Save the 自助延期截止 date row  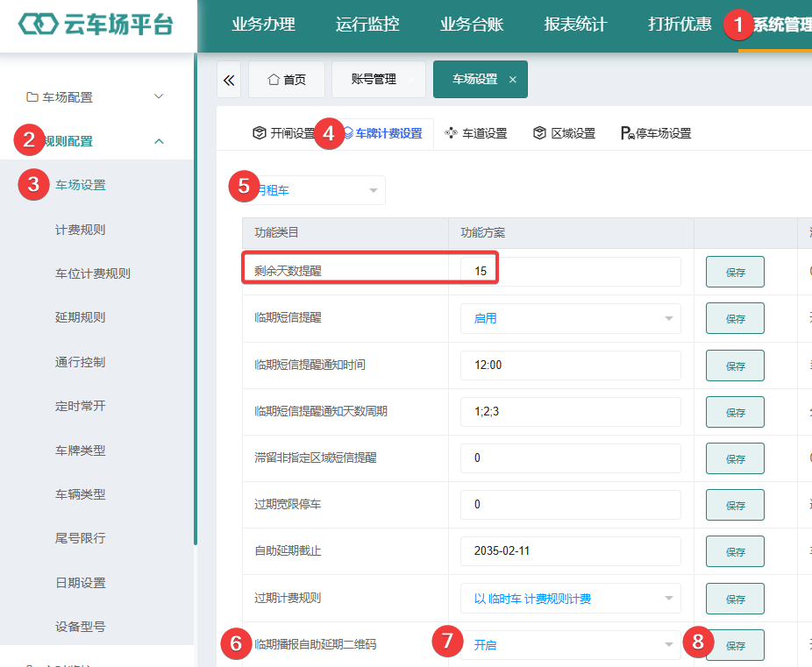point(735,551)
